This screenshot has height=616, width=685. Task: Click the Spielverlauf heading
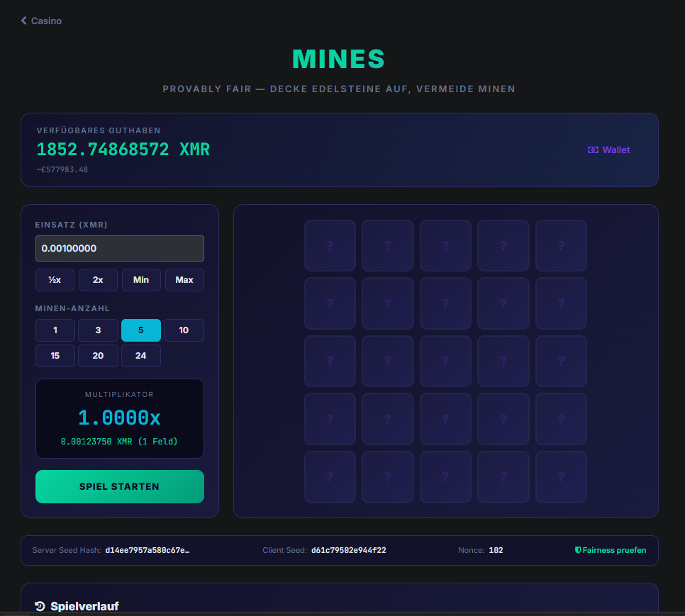pyautogui.click(x=84, y=606)
